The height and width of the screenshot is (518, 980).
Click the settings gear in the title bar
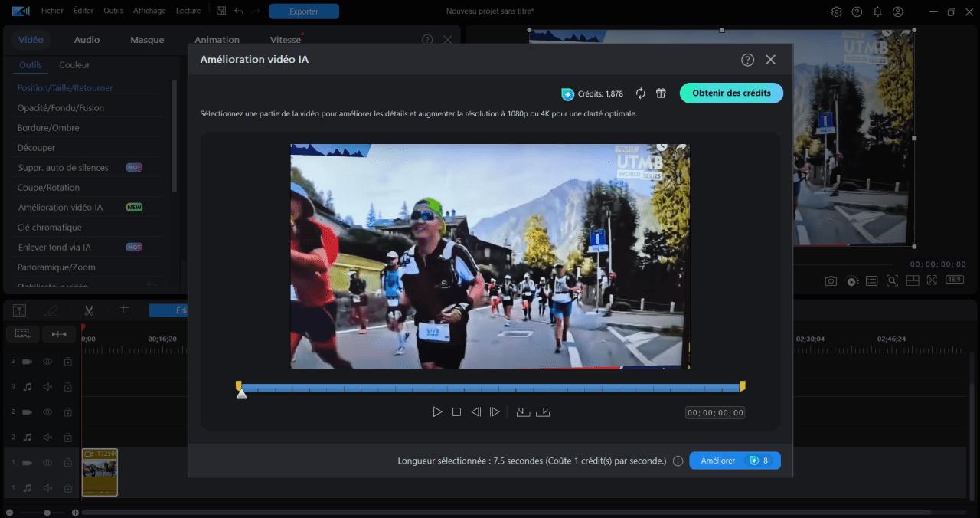(836, 11)
